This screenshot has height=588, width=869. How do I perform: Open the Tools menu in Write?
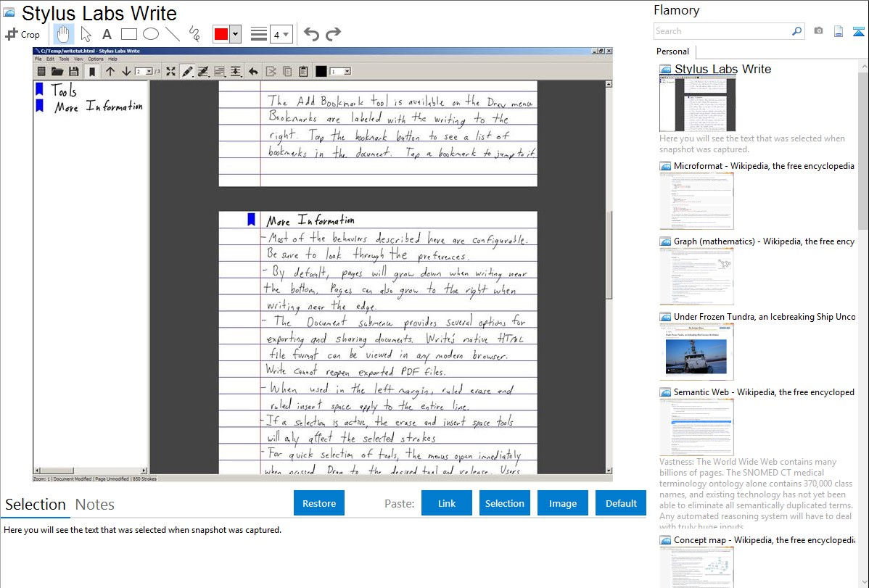click(65, 59)
